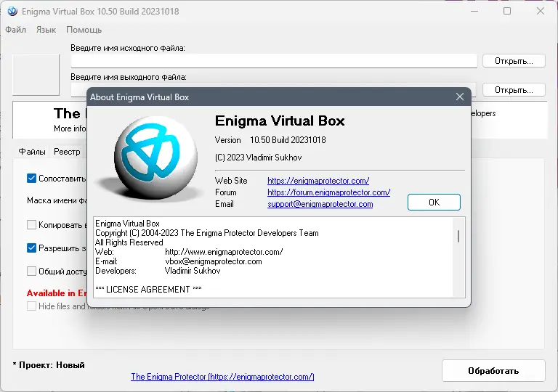The image size is (558, 392).
Task: Click the 'All Rights Reserved' line
Action: (129, 242)
